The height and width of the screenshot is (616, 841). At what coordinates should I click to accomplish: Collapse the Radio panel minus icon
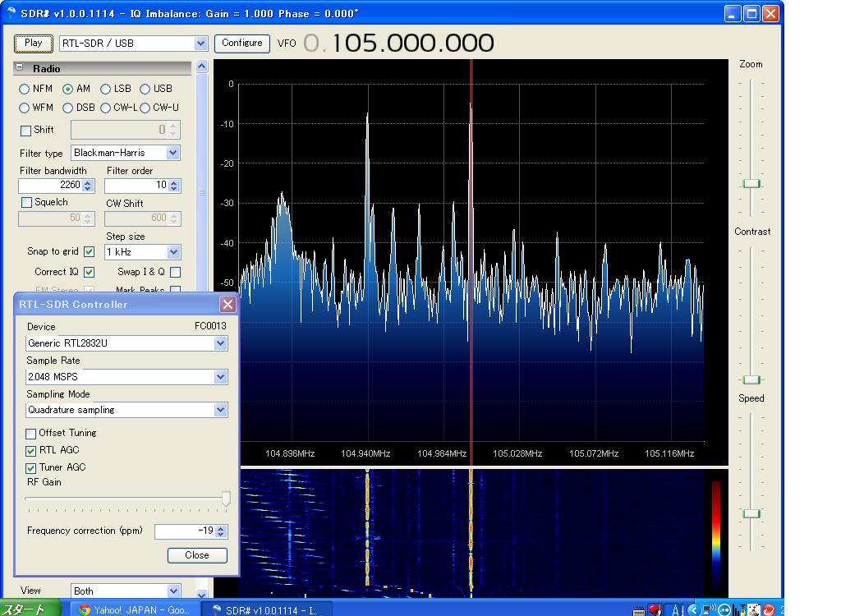click(x=20, y=68)
